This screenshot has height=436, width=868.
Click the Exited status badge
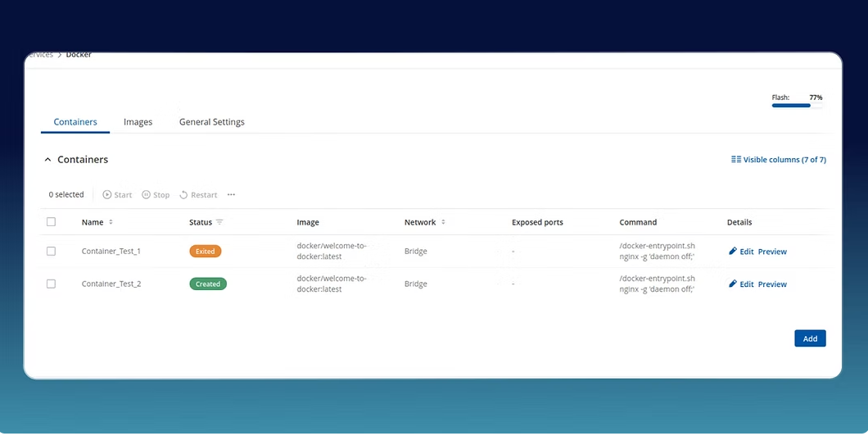pos(205,252)
